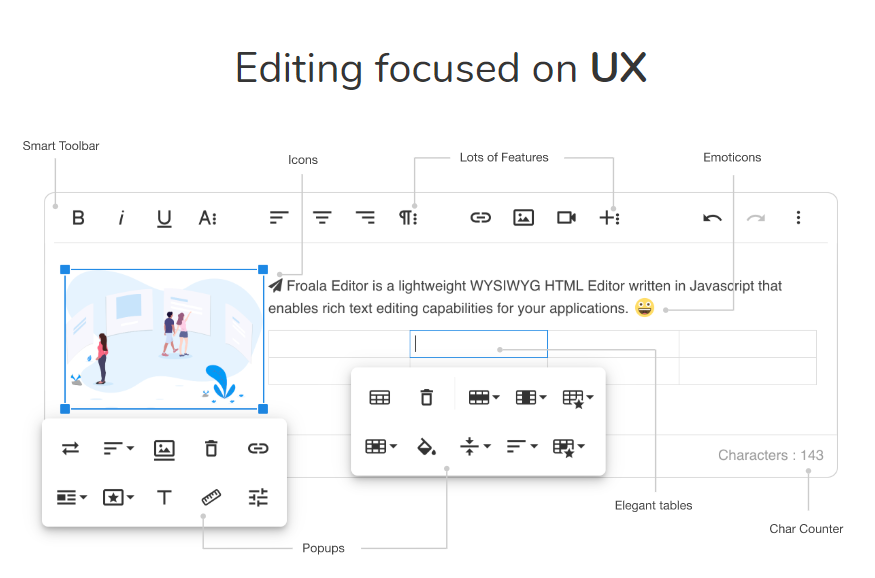Viewport: 875px width, 578px height.
Task: Align text left in main toolbar
Action: pyautogui.click(x=279, y=218)
